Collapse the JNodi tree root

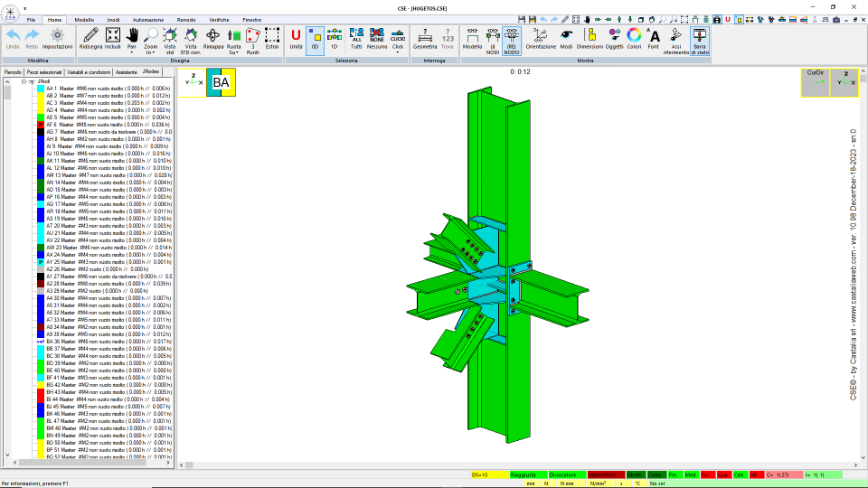click(x=24, y=81)
